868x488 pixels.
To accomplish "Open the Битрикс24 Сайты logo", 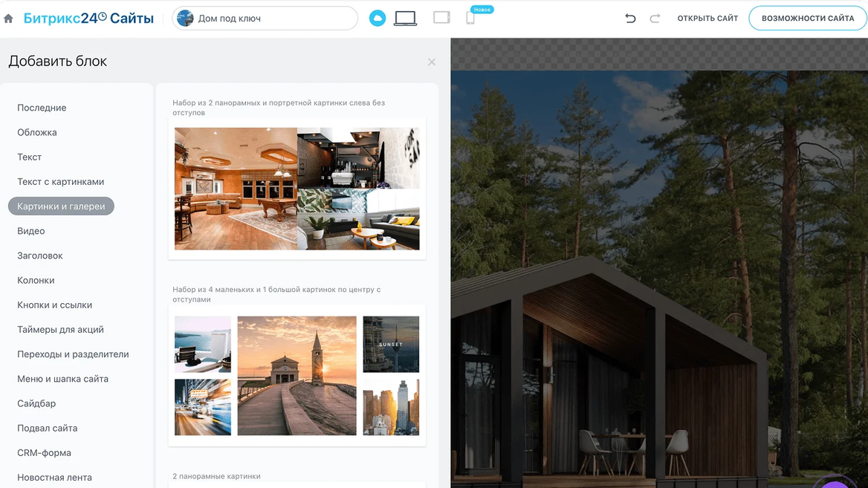I will coord(88,19).
